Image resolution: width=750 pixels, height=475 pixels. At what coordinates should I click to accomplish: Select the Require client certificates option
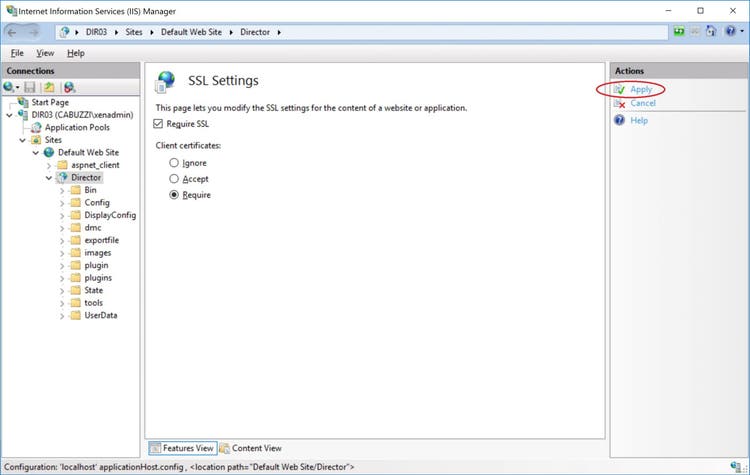point(174,195)
